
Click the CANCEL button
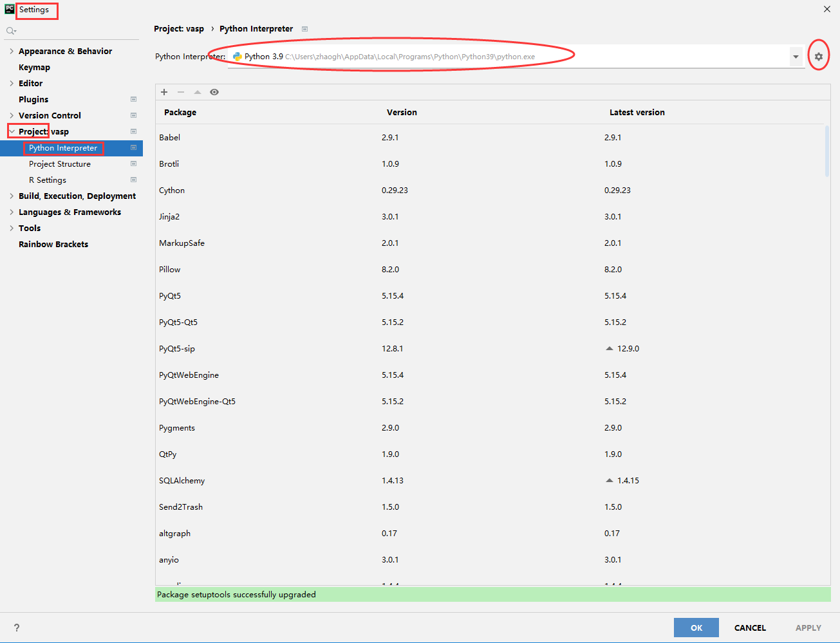point(750,628)
